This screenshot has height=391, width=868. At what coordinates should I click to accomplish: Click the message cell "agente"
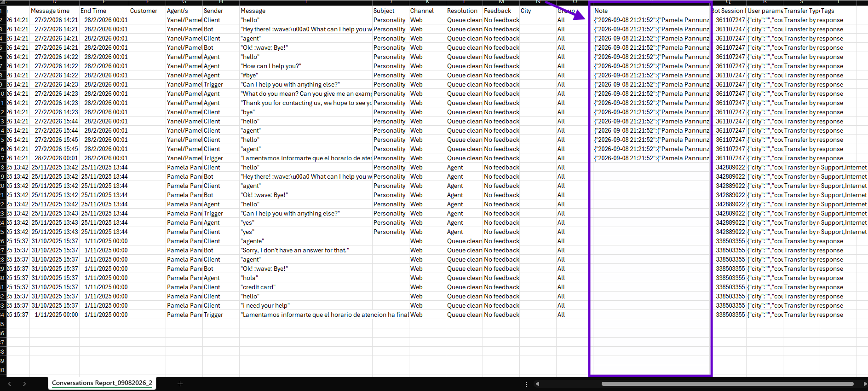click(x=306, y=241)
